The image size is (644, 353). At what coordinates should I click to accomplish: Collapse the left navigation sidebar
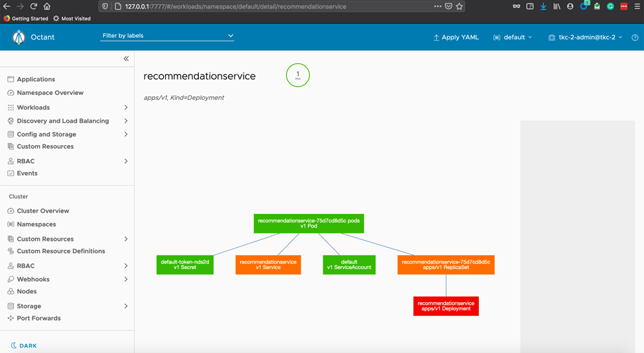coord(126,59)
